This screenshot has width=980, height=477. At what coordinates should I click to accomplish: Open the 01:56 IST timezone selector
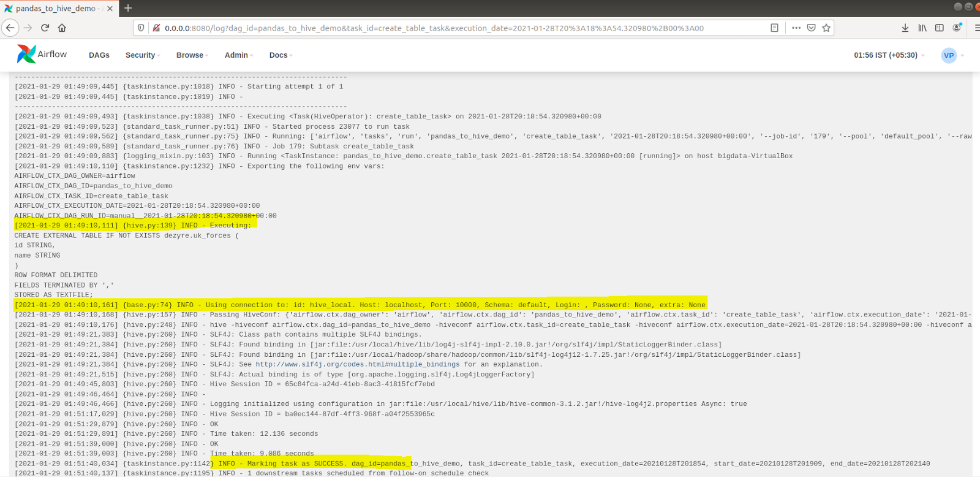[x=889, y=55]
